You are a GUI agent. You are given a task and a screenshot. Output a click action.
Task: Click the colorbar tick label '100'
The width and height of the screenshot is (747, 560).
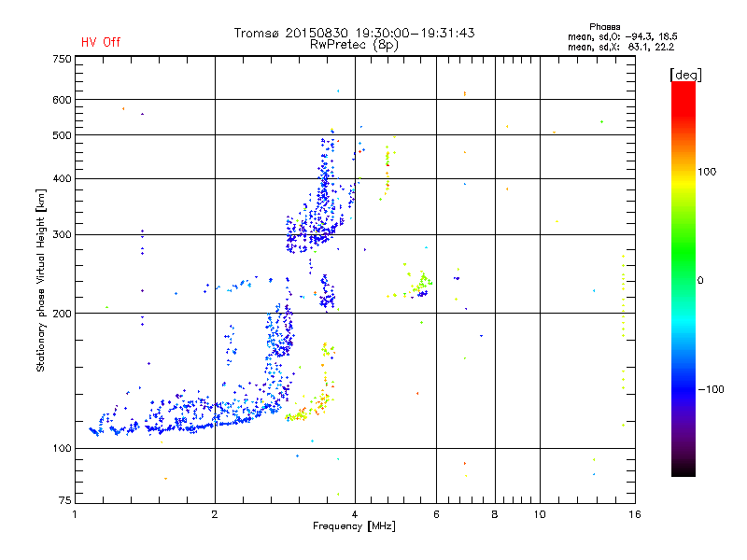(x=707, y=172)
